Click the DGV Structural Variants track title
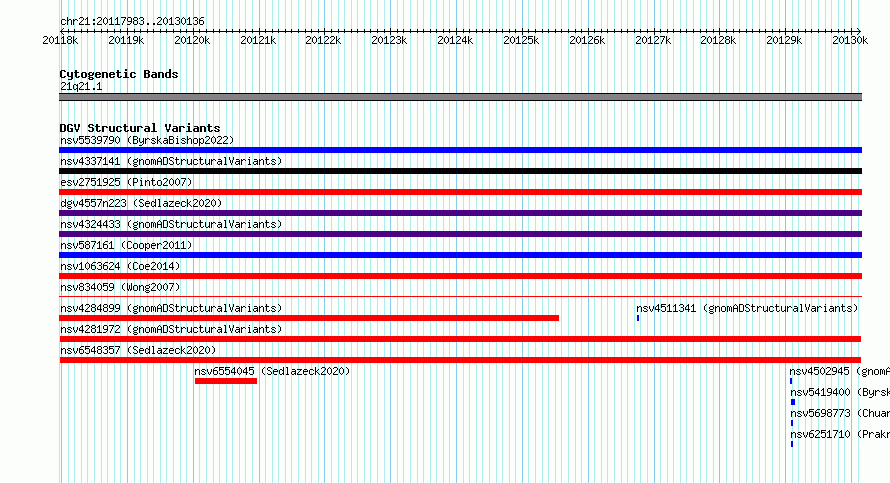 [140, 128]
